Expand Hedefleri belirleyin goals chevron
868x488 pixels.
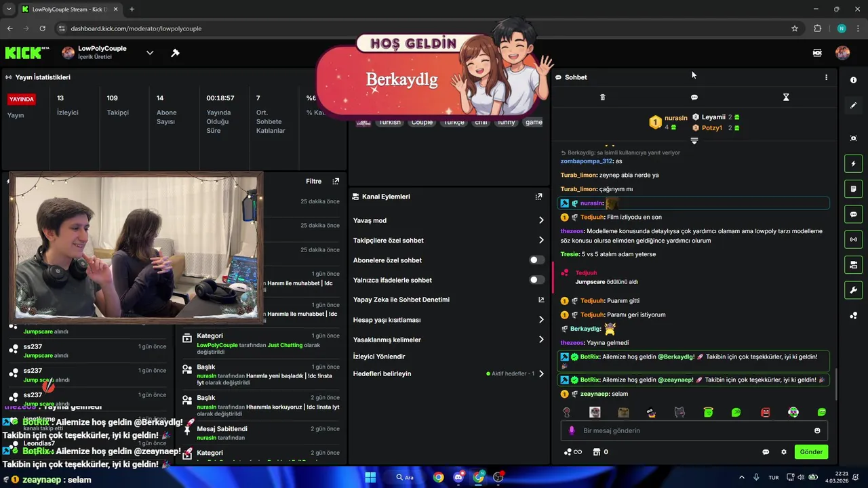(x=541, y=373)
